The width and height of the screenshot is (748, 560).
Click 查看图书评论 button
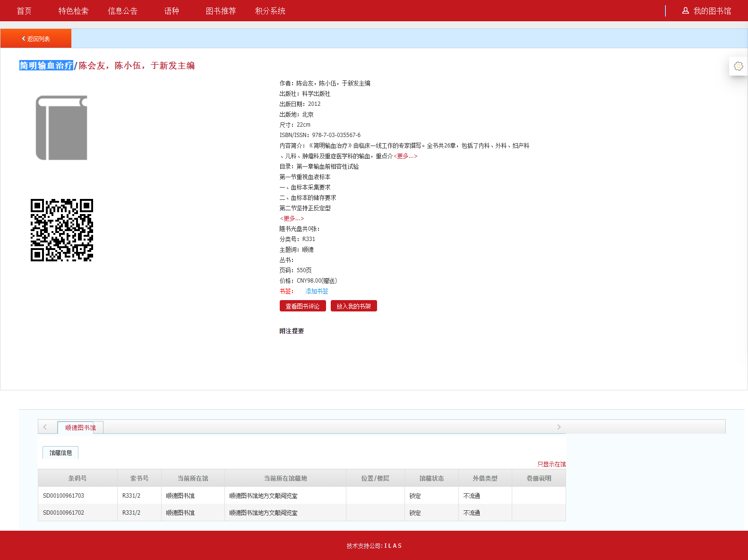point(302,306)
